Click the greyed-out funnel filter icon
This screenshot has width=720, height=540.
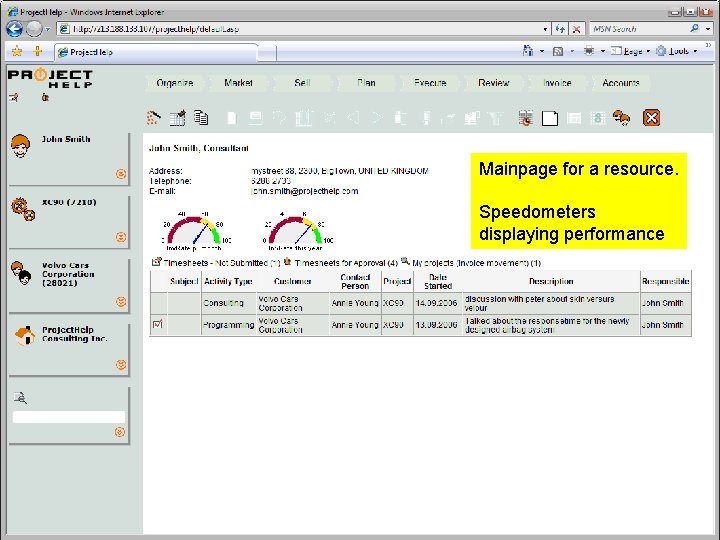coord(495,118)
